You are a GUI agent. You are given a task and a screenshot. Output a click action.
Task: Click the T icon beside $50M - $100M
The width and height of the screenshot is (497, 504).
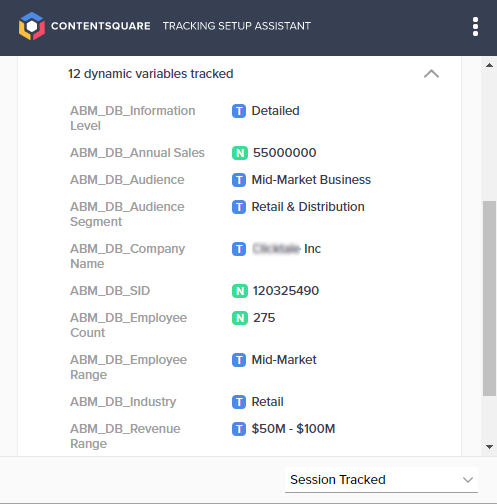point(239,429)
